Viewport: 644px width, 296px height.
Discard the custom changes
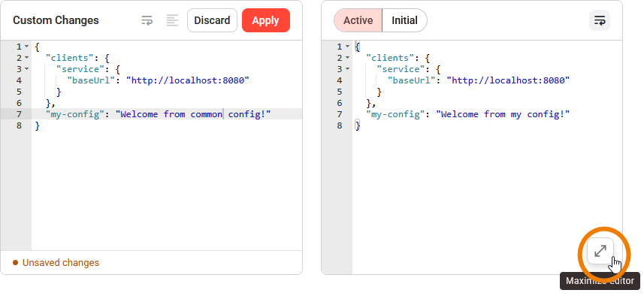coord(212,20)
